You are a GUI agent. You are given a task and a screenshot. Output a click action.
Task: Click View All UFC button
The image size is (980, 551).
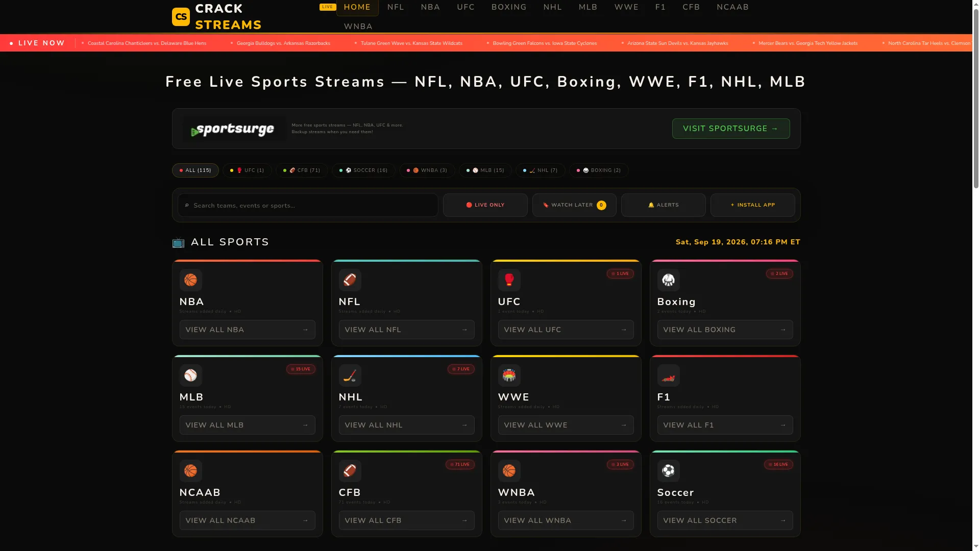(x=566, y=330)
